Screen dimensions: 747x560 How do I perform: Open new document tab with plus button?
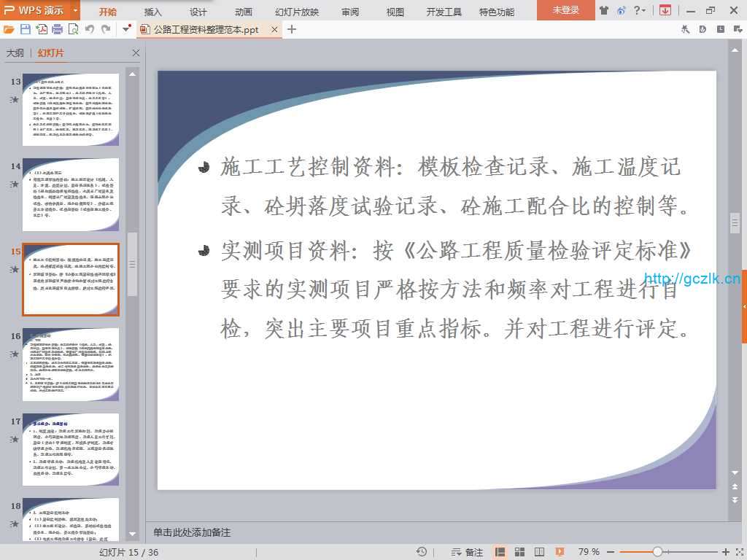click(292, 29)
